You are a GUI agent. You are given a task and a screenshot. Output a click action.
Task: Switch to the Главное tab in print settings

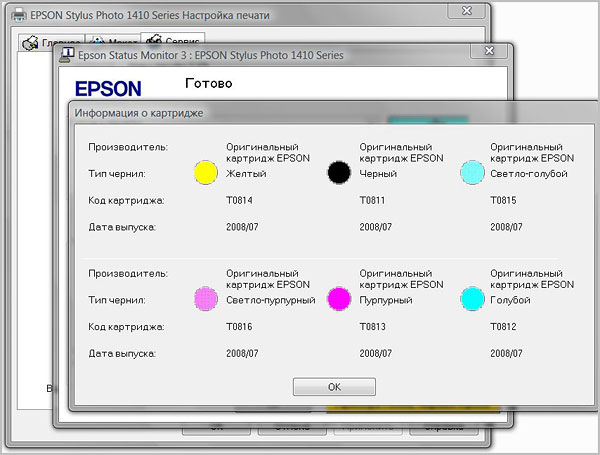pyautogui.click(x=52, y=42)
